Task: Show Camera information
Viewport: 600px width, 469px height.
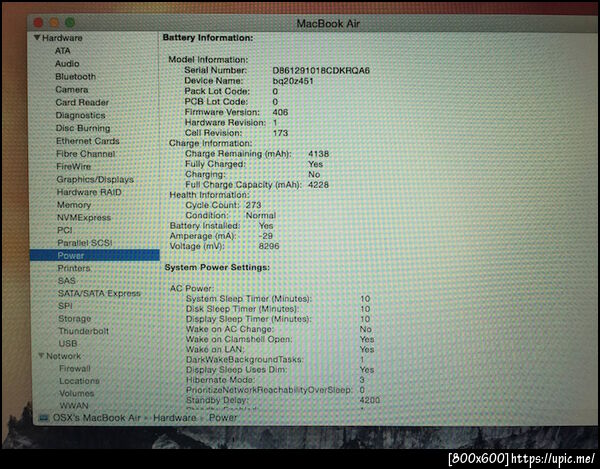Action: pyautogui.click(x=72, y=89)
